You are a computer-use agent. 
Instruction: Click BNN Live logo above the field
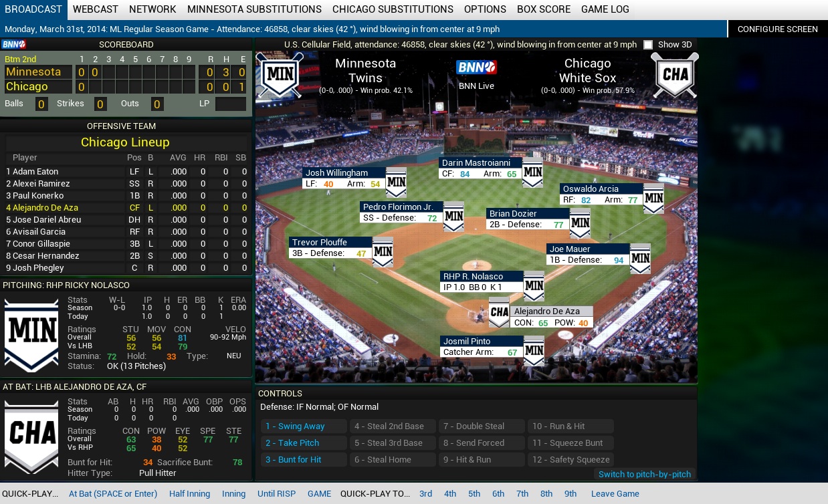(476, 68)
